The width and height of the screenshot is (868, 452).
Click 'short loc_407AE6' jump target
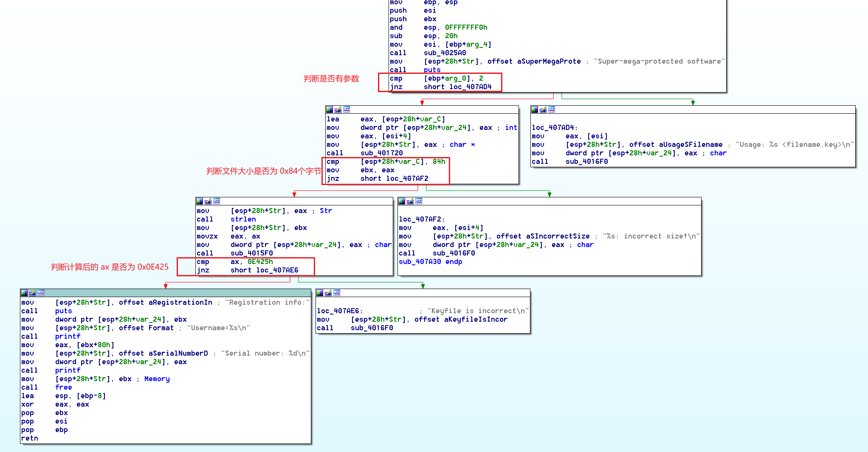265,270
